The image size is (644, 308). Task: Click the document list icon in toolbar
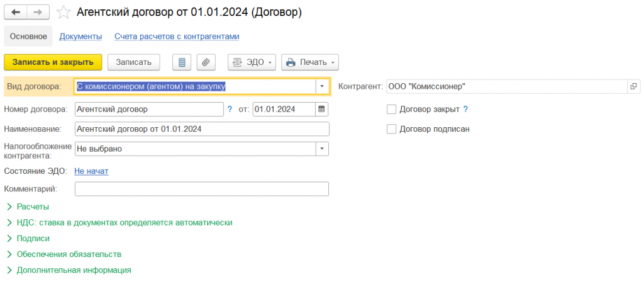click(x=182, y=62)
